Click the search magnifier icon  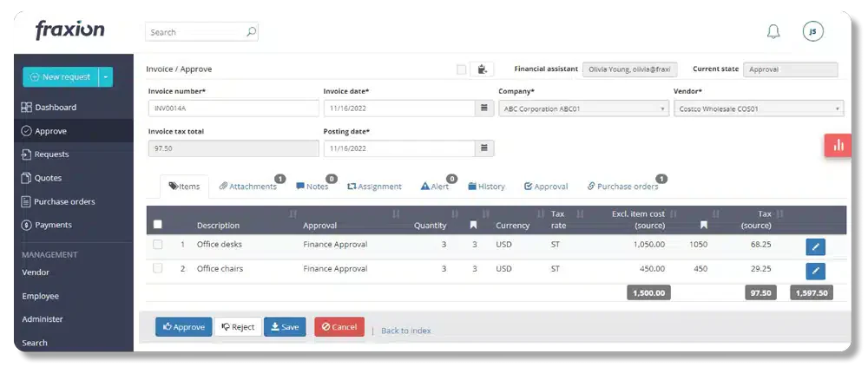(252, 32)
